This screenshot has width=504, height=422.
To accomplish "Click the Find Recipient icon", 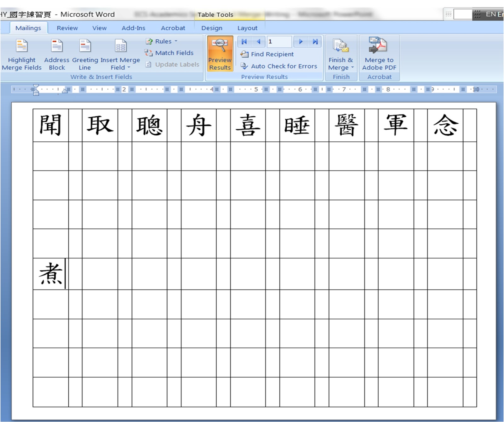I will [244, 54].
